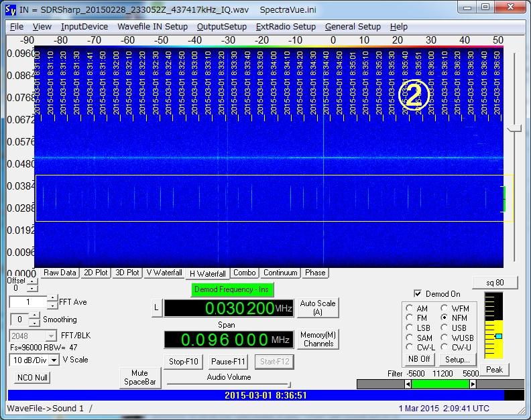Open the View menu

tap(42, 27)
